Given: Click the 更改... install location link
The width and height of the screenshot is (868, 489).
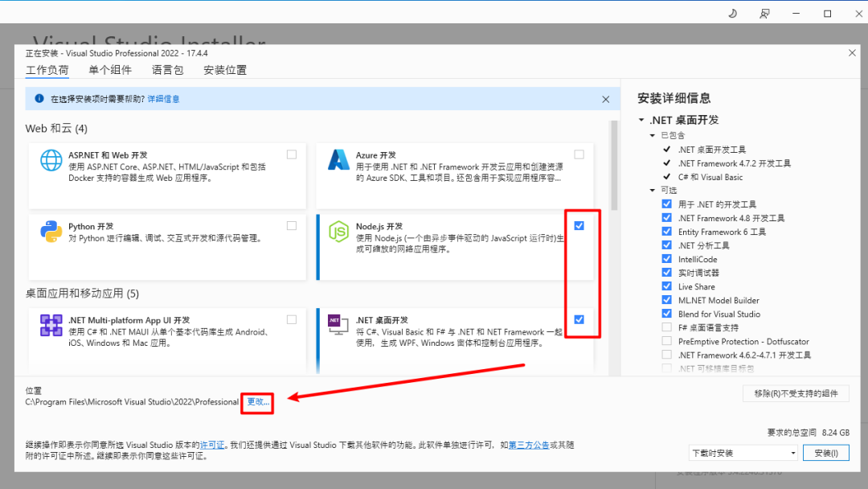Looking at the screenshot, I should [258, 402].
